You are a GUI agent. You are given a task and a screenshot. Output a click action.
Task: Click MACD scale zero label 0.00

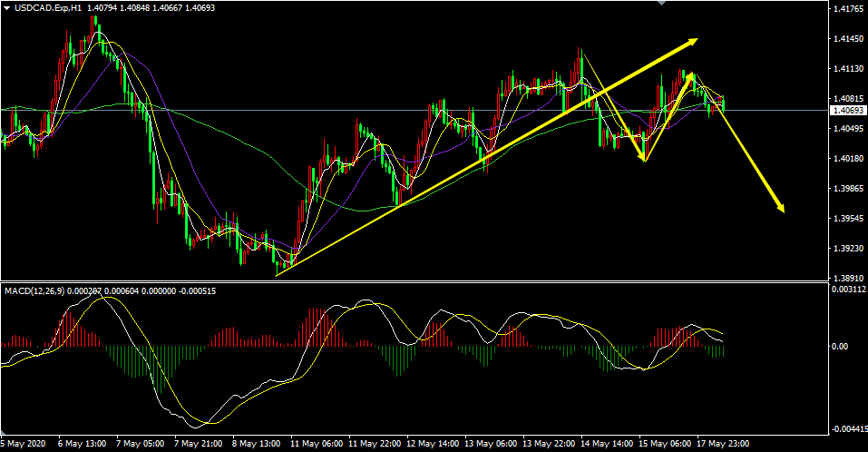pyautogui.click(x=840, y=347)
